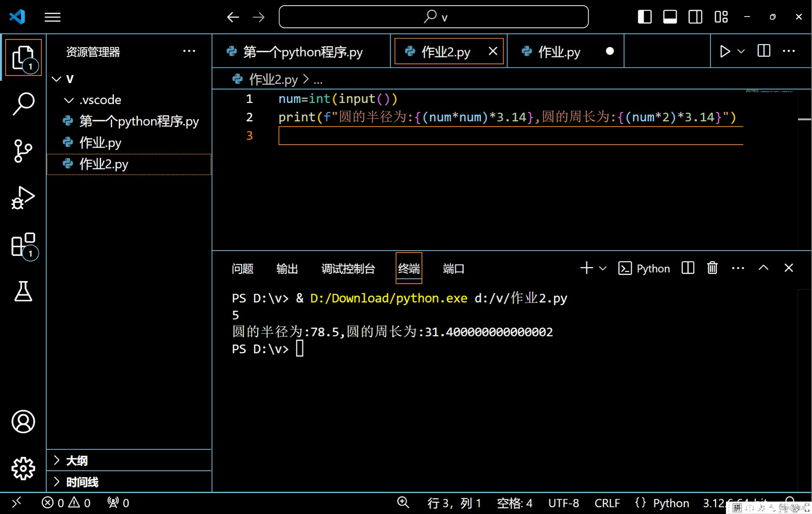Viewport: 812px width, 514px height.
Task: Switch to the 作业2.py editor tab
Action: pyautogui.click(x=449, y=51)
